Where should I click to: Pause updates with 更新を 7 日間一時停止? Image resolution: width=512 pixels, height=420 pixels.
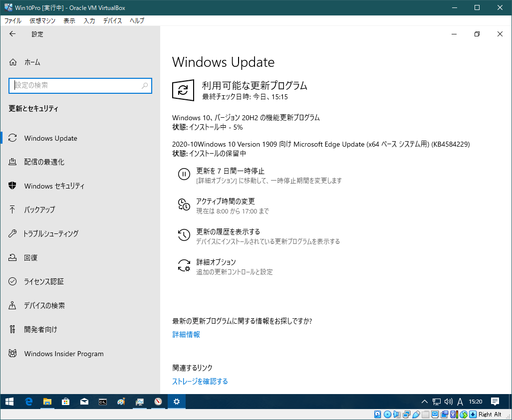(x=259, y=175)
